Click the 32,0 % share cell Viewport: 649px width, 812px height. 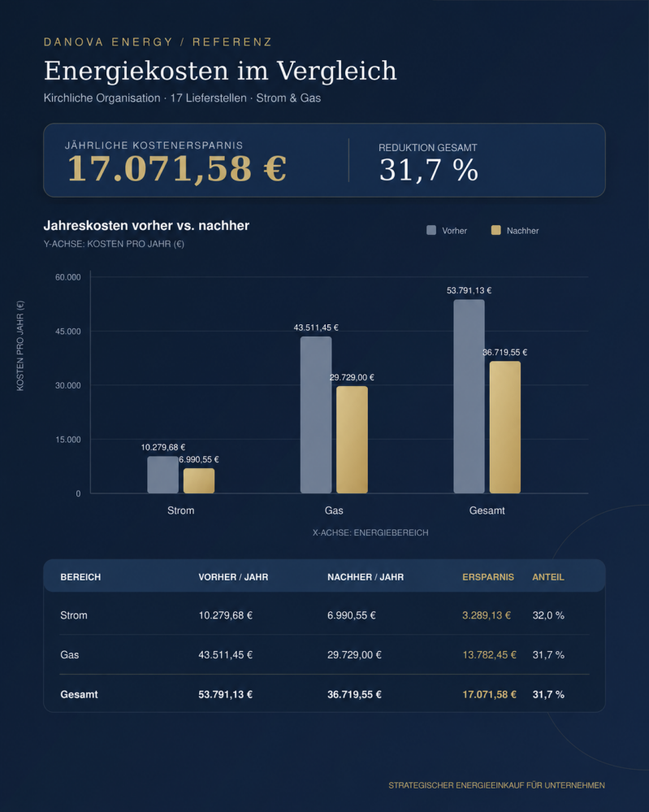tap(548, 616)
